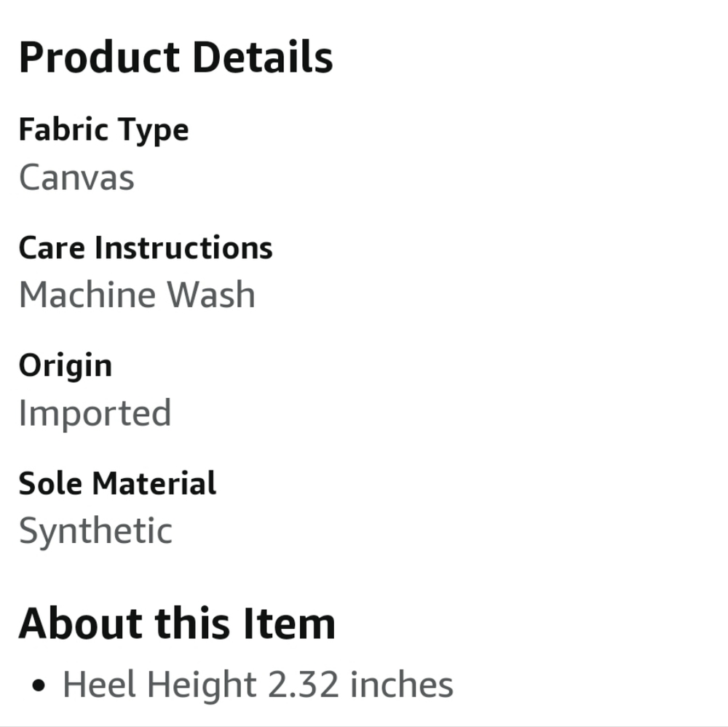
Task: Click the Product Details heading
Action: (x=175, y=58)
